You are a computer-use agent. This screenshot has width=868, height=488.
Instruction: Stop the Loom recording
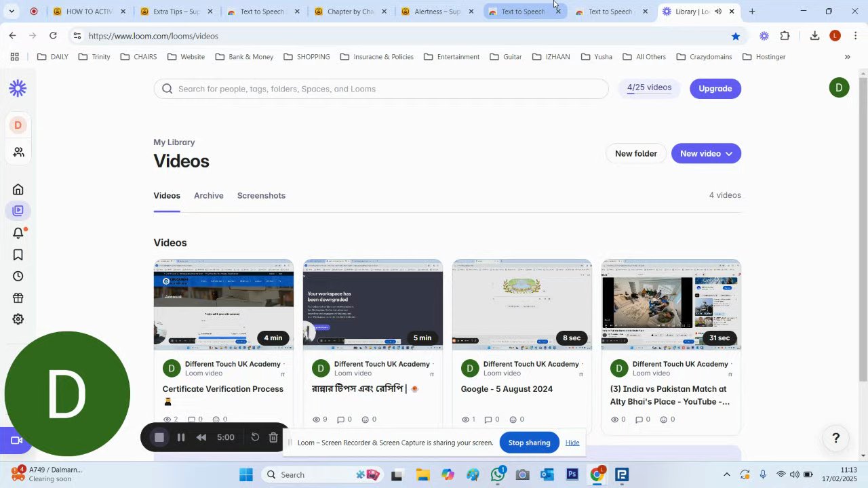pos(159,437)
